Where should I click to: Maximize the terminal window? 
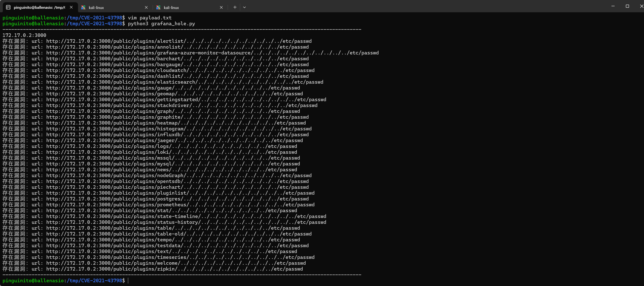[x=627, y=6]
